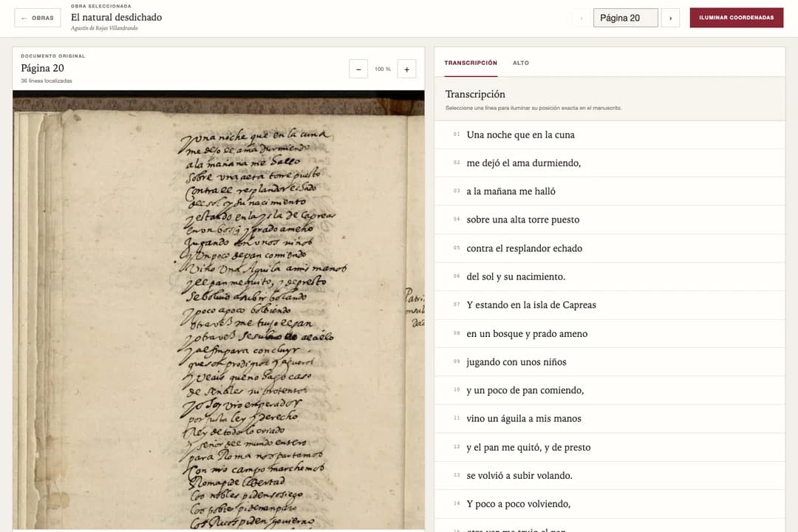Click the 'Página 20' document heading

(42, 68)
